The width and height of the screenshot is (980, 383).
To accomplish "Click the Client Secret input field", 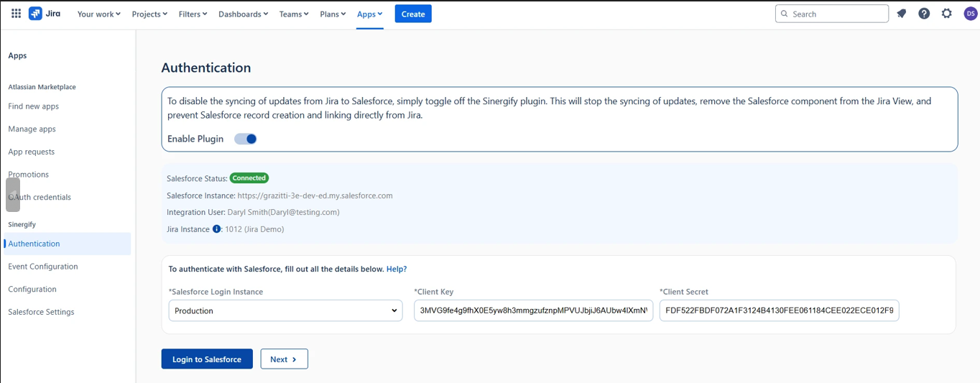I will 779,310.
